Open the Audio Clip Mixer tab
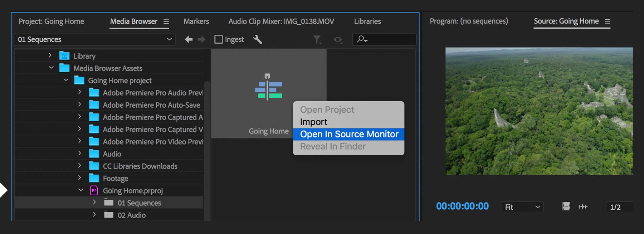The image size is (644, 234). pyautogui.click(x=281, y=21)
